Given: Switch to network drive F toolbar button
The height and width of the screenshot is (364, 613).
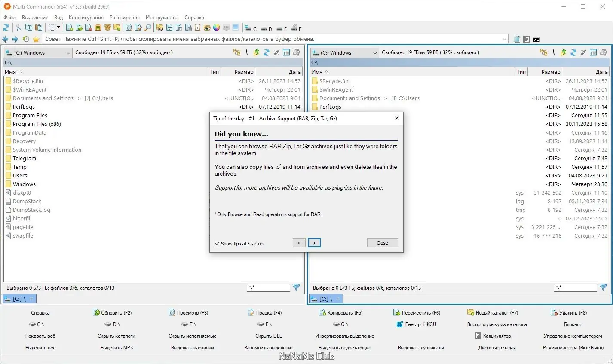Looking at the screenshot, I should tap(296, 28).
